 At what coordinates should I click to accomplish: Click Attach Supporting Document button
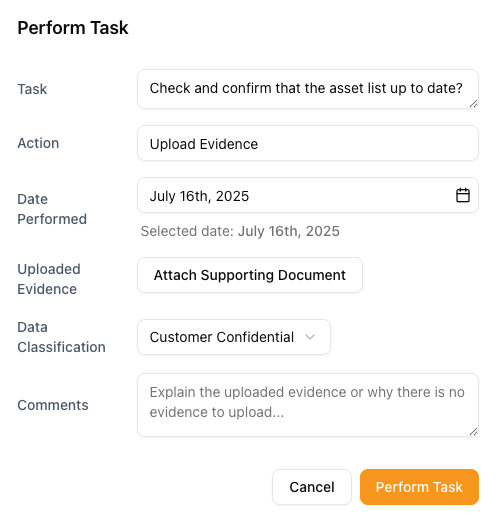click(x=250, y=275)
